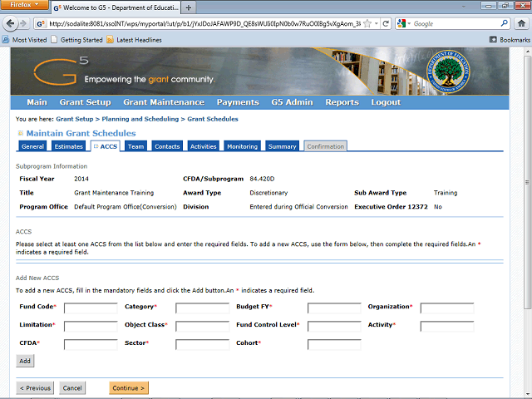Focus the Limitation input field
This screenshot has width=532, height=399.
pos(91,327)
